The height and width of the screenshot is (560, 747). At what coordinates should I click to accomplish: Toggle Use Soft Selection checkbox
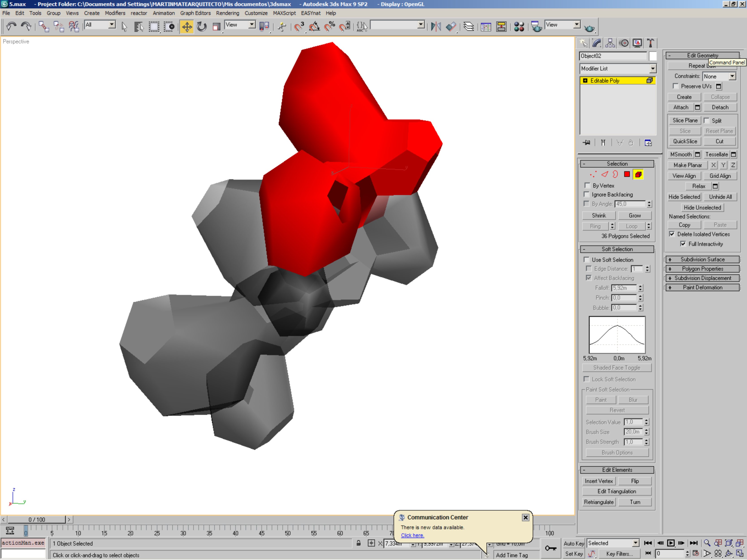point(587,259)
